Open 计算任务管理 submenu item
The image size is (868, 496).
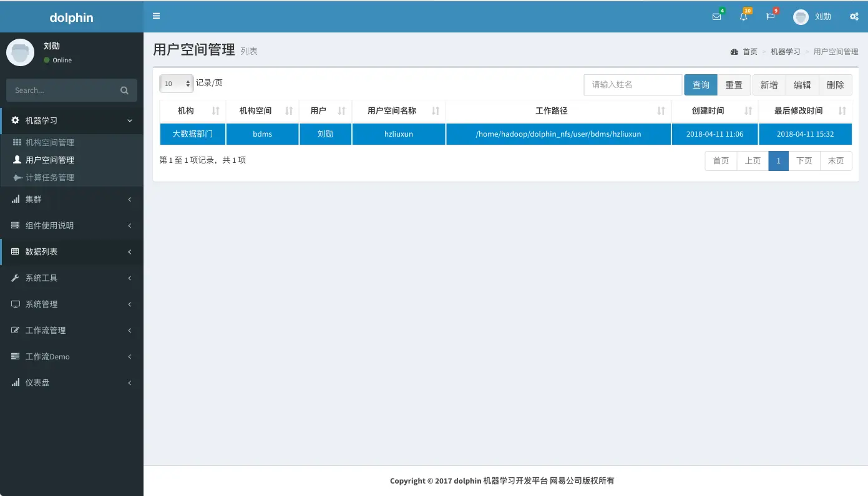point(72,177)
